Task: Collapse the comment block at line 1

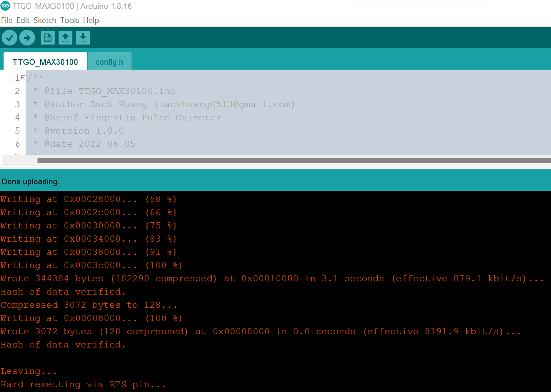Action: [x=23, y=78]
